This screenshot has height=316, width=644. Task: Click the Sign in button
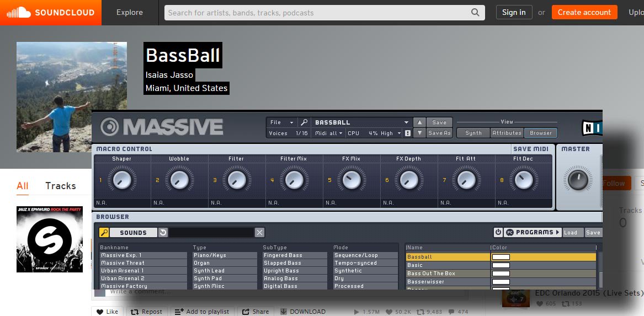514,12
